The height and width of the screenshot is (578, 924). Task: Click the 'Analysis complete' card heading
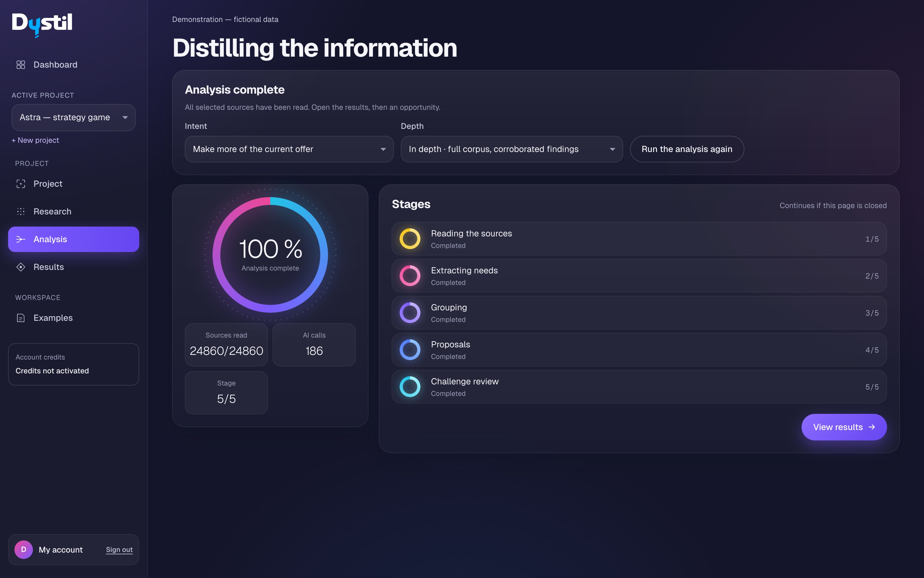pos(234,90)
